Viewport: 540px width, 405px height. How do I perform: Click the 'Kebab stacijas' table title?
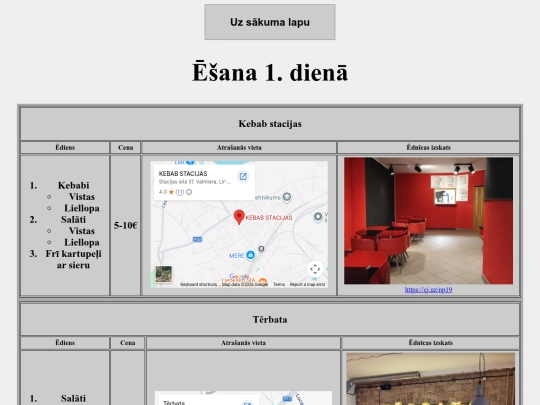pyautogui.click(x=270, y=124)
